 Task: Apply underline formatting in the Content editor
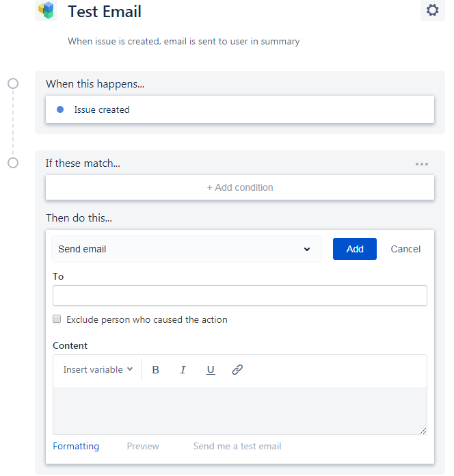[211, 369]
